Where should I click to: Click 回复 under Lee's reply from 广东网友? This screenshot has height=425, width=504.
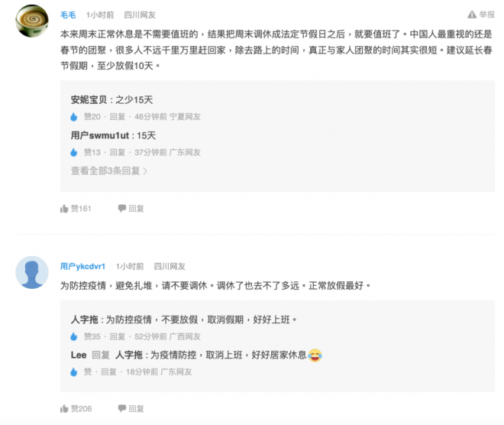click(x=108, y=372)
